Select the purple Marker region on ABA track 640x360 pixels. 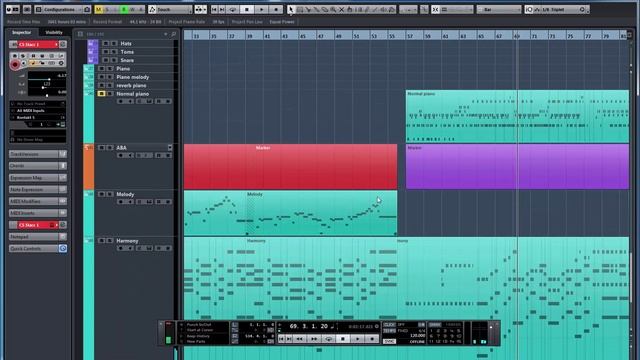517,167
